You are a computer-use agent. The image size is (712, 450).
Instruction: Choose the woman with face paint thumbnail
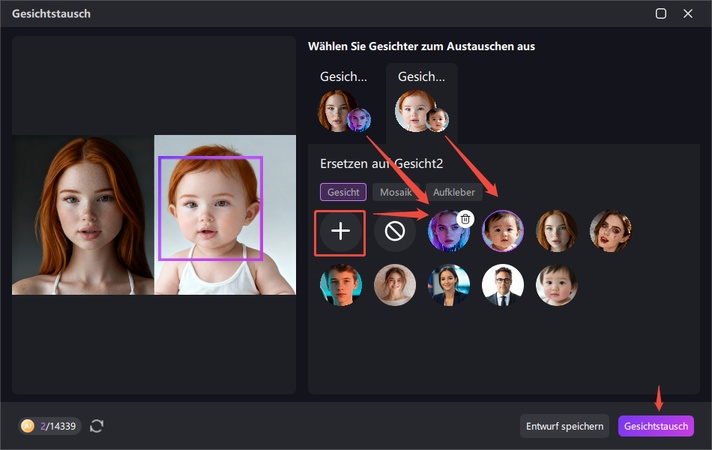pos(611,231)
